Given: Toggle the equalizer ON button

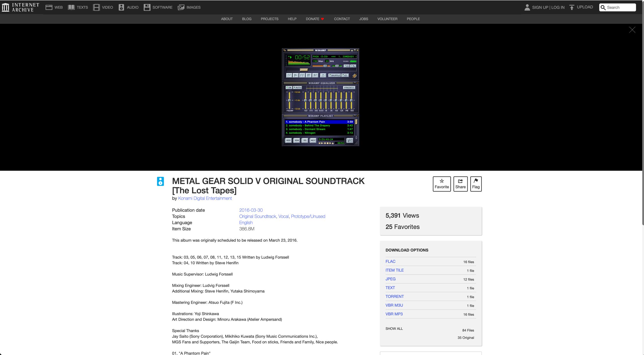Looking at the screenshot, I should point(289,87).
